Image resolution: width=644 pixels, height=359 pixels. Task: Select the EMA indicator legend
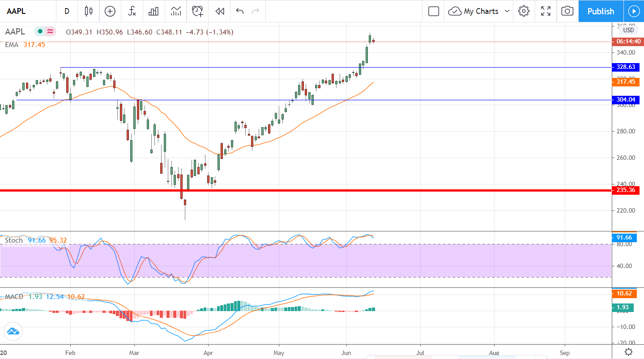tap(12, 45)
